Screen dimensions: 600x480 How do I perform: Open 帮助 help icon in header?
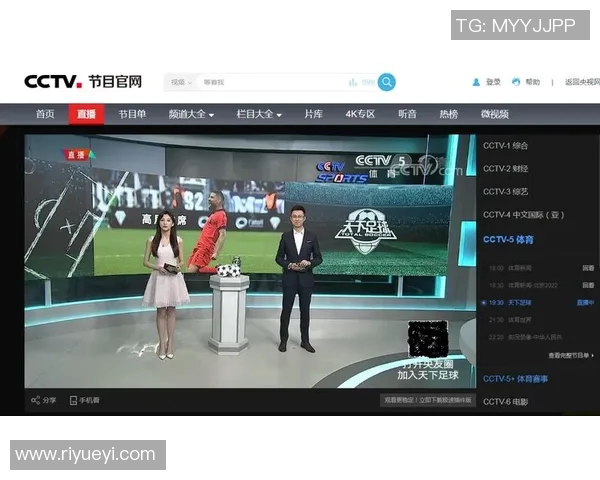tap(516, 82)
